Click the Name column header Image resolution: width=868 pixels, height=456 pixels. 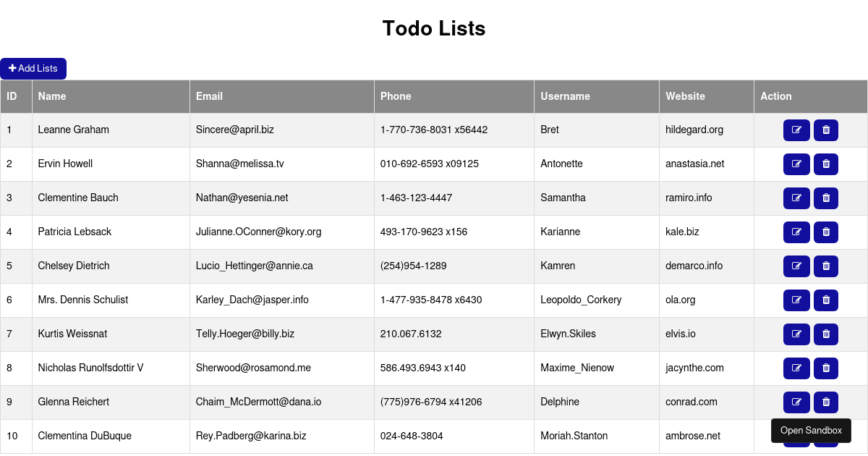52,96
